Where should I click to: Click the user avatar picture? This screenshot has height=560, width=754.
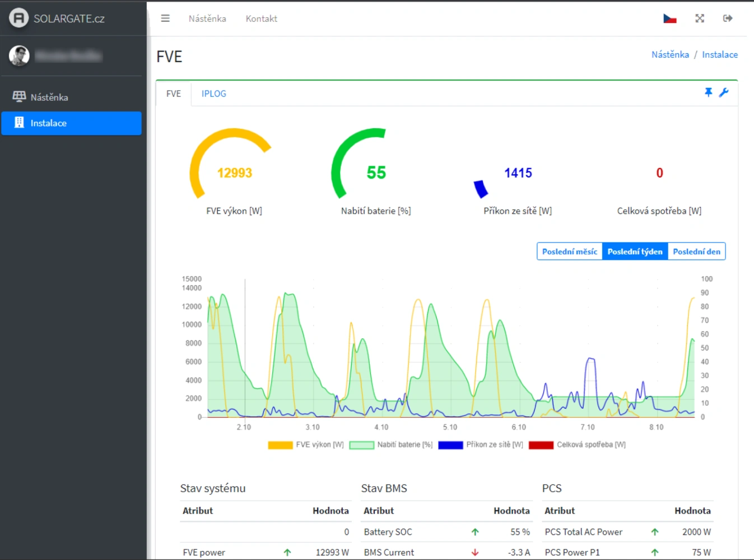pos(19,55)
